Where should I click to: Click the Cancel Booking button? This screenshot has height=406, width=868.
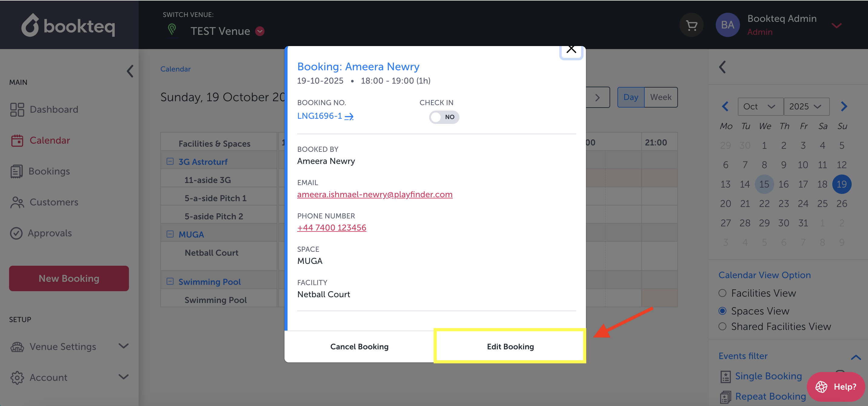pyautogui.click(x=359, y=346)
